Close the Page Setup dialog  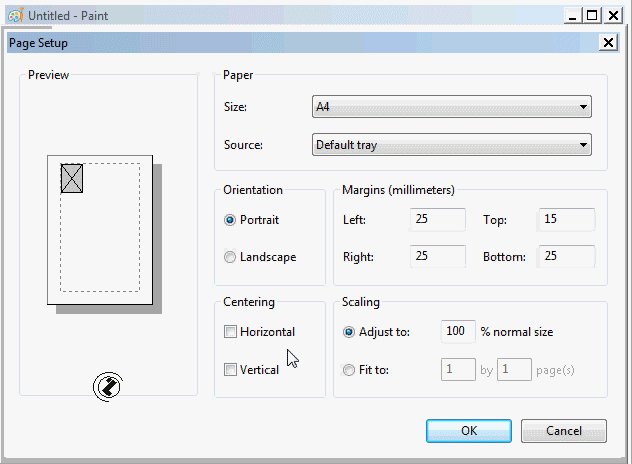tap(608, 43)
